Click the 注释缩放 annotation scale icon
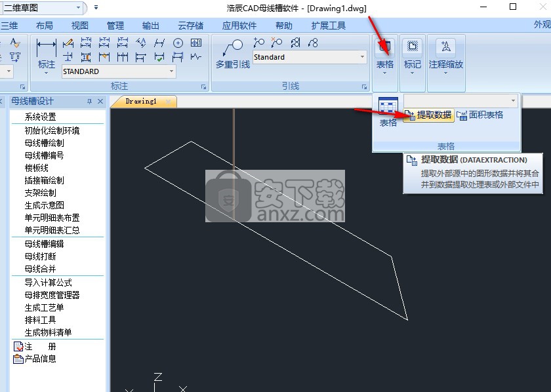551x392 pixels. point(446,47)
